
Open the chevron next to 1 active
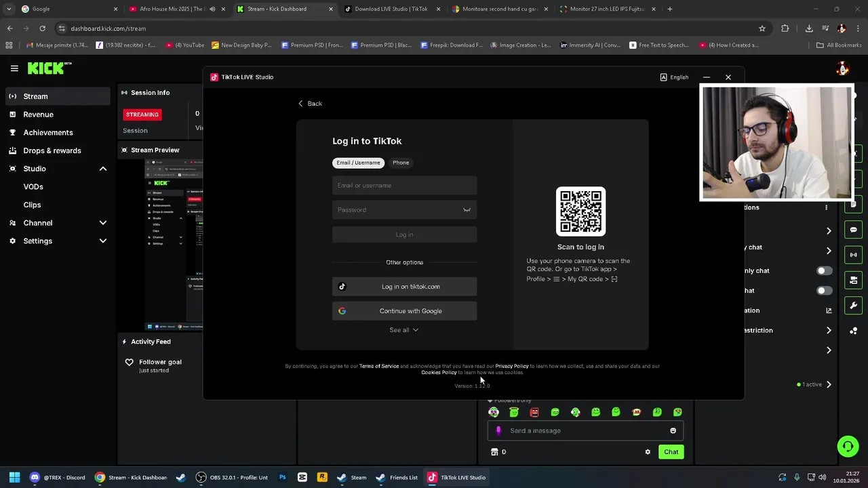pyautogui.click(x=829, y=384)
